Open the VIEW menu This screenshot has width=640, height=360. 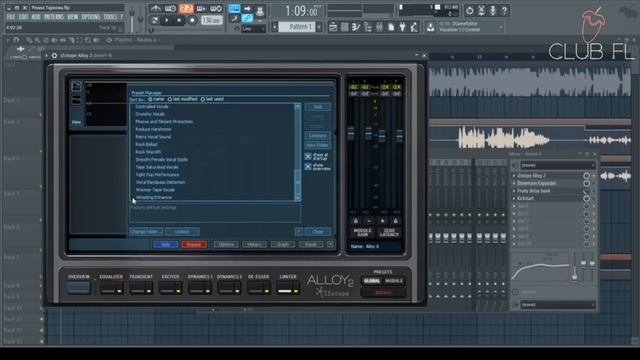pos(73,17)
